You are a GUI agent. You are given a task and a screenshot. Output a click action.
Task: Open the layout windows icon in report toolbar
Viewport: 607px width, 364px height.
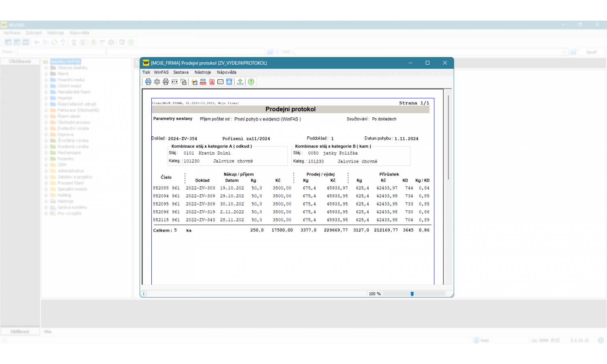click(183, 82)
